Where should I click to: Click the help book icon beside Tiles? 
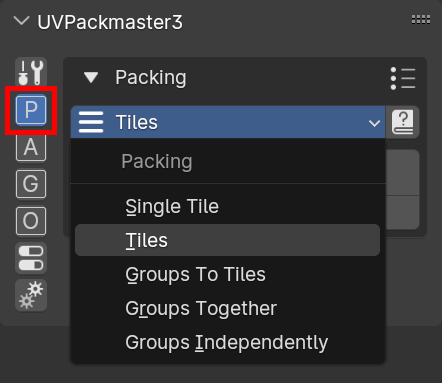[x=403, y=122]
